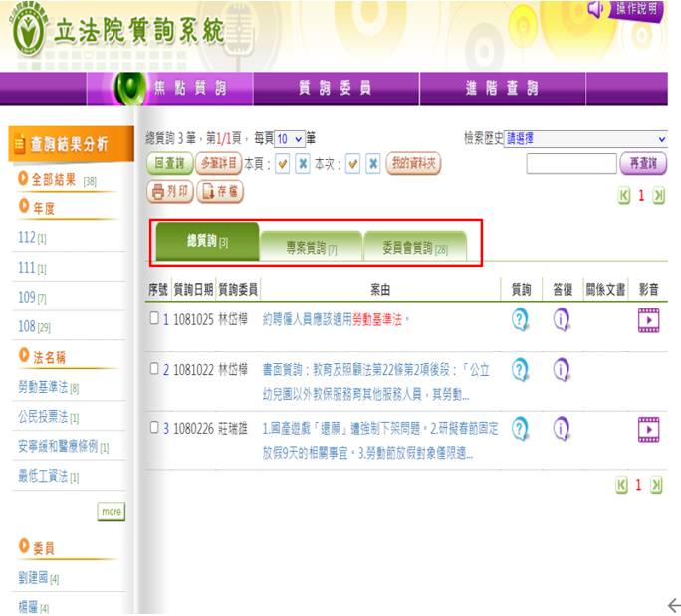
Task: Go to last page via top pagination arrow
Action: [658, 195]
